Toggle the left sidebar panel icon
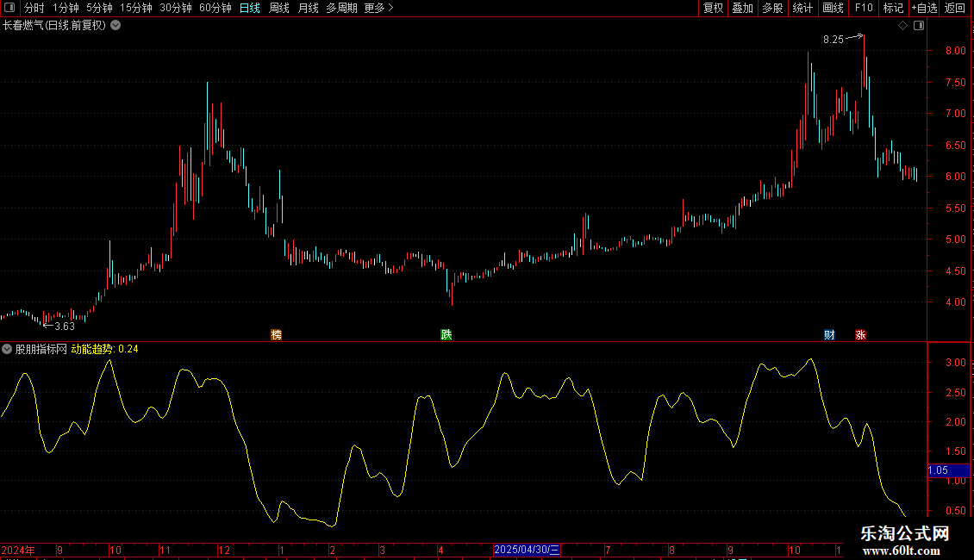The width and height of the screenshot is (974, 560). click(9, 8)
